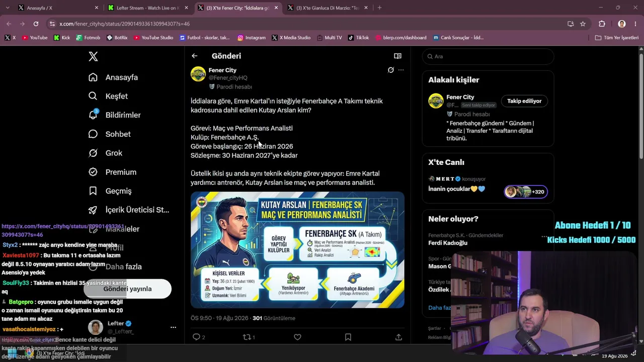Open the YouTube Studio bookmark
This screenshot has width=644, height=362.
(153, 38)
